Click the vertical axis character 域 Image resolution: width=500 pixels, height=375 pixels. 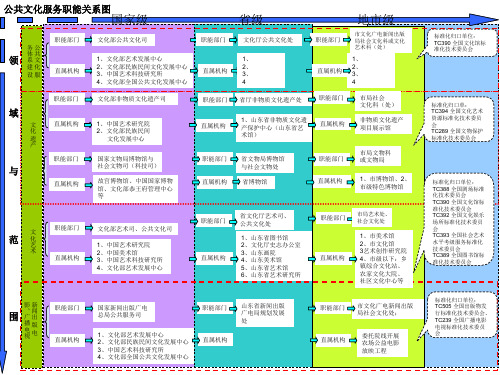pyautogui.click(x=13, y=113)
